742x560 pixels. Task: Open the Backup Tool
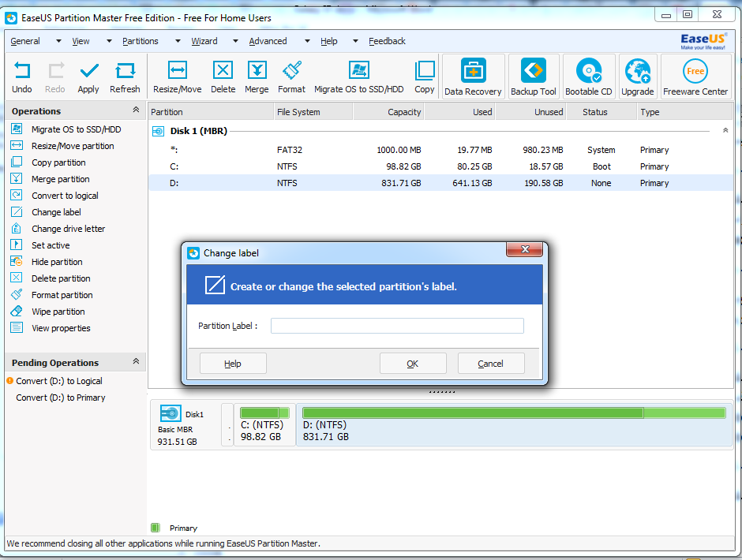pyautogui.click(x=534, y=77)
